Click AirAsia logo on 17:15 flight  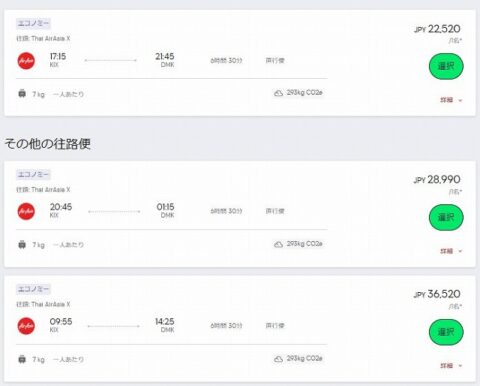pos(26,61)
